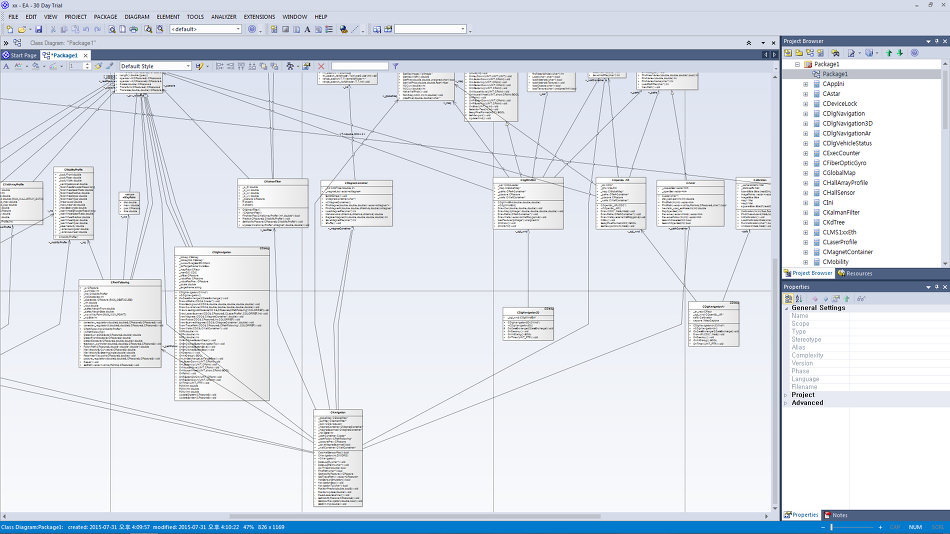Viewport: 950px width, 534px height.
Task: Open the FILE menu
Action: [13, 17]
